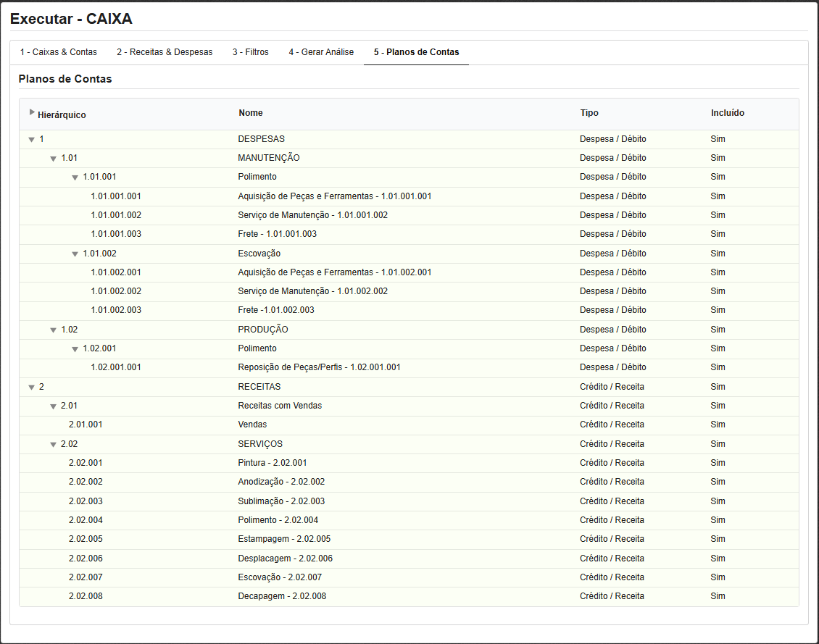This screenshot has height=644, width=819.
Task: Select row Reposição de Peças/Perfis - 1.02.001.001
Action: (x=319, y=367)
